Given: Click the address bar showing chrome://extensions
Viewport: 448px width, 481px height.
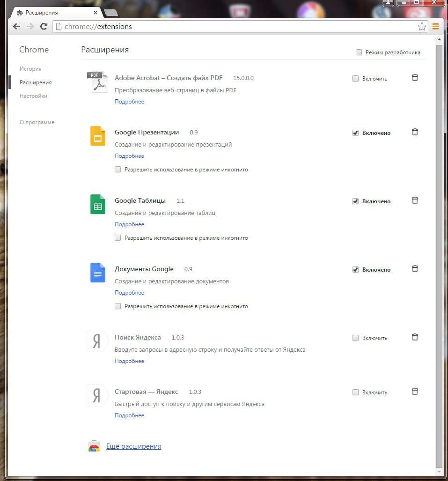Looking at the screenshot, I should (234, 27).
